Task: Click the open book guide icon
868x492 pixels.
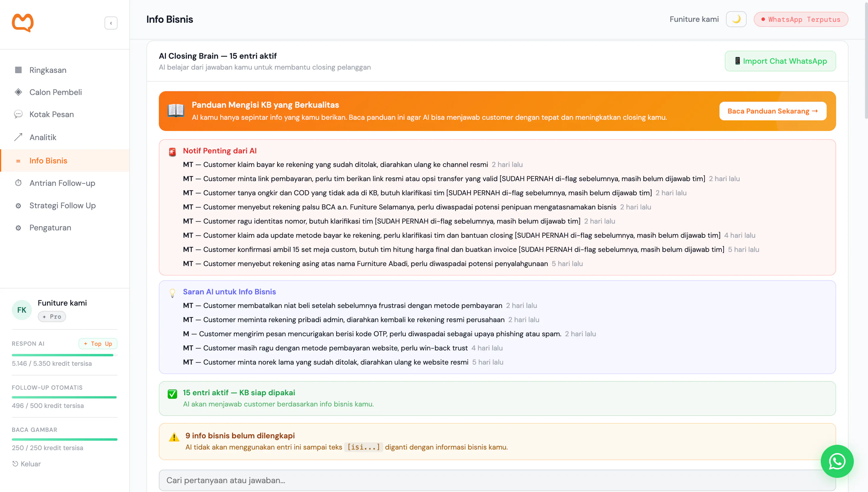Action: tap(176, 111)
